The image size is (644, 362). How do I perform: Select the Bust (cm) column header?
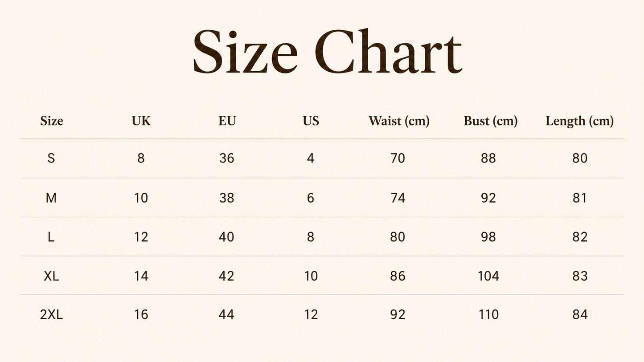coord(491,121)
